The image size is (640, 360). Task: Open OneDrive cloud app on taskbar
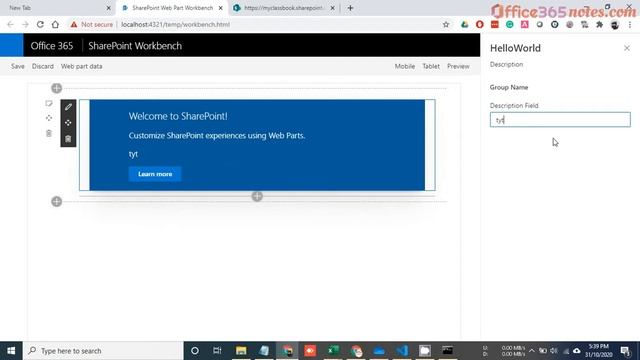coord(379,351)
